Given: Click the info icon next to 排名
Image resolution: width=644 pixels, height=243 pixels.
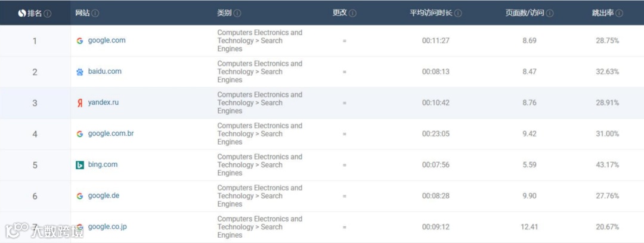Looking at the screenshot, I should [x=48, y=14].
